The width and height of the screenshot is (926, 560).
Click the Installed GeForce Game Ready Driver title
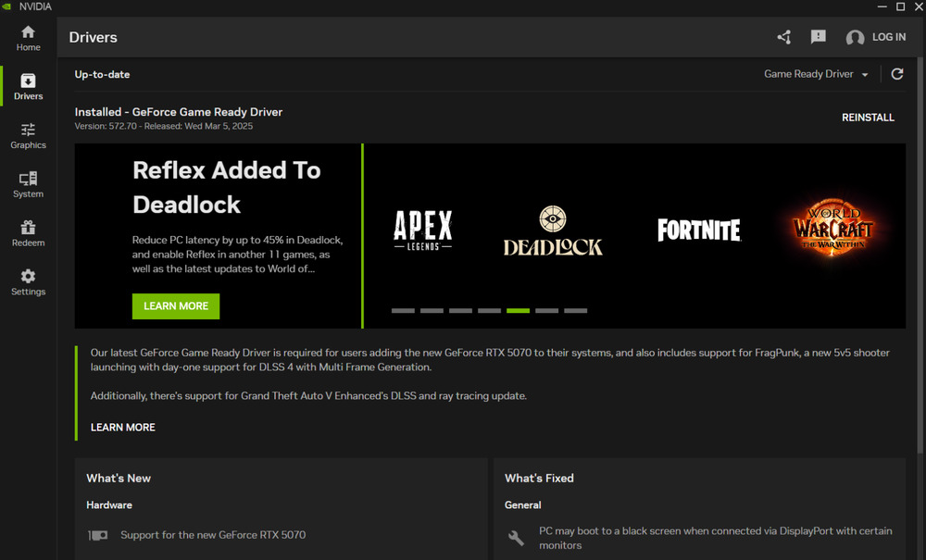click(179, 111)
